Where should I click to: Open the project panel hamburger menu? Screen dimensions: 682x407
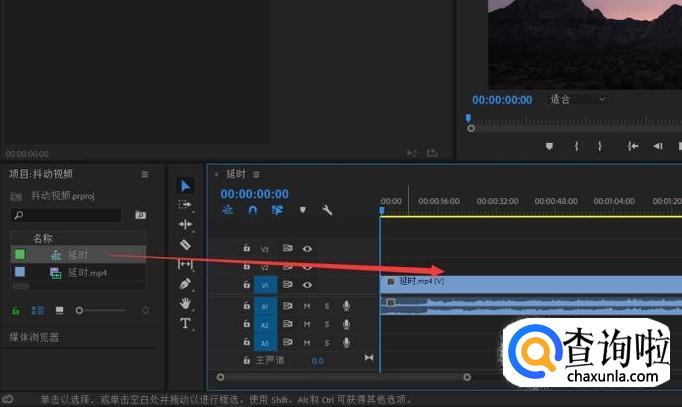click(x=144, y=174)
